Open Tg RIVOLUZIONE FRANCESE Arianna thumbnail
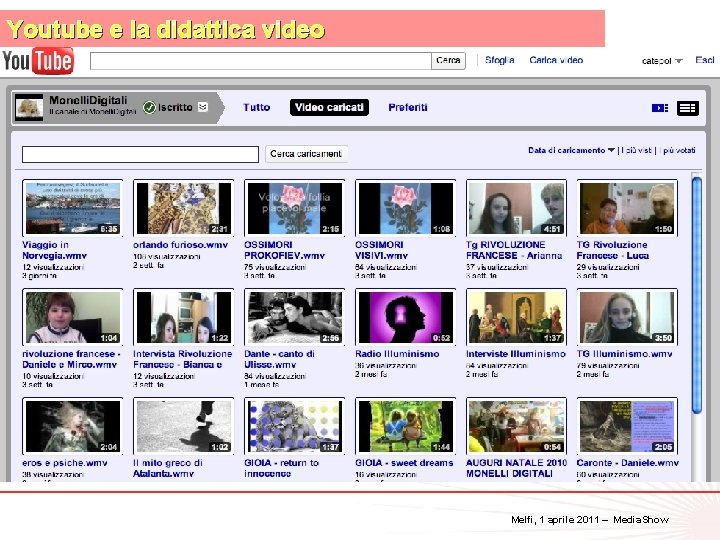 pyautogui.click(x=517, y=208)
